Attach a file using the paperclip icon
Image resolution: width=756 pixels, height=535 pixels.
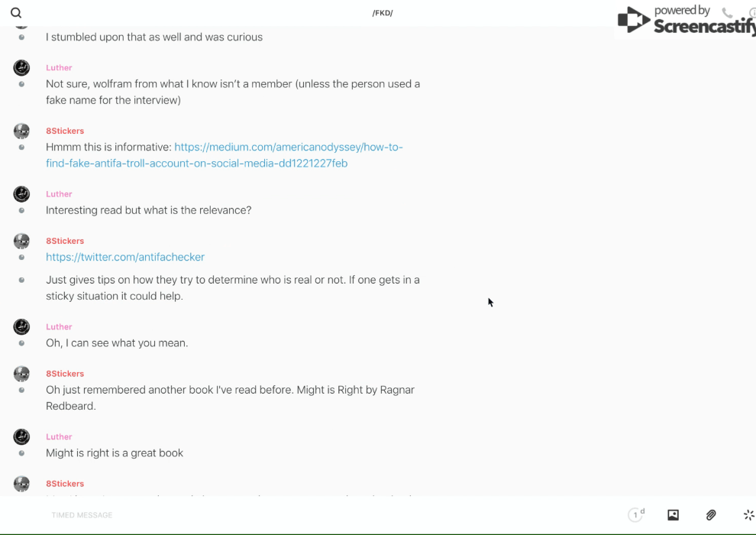[711, 515]
